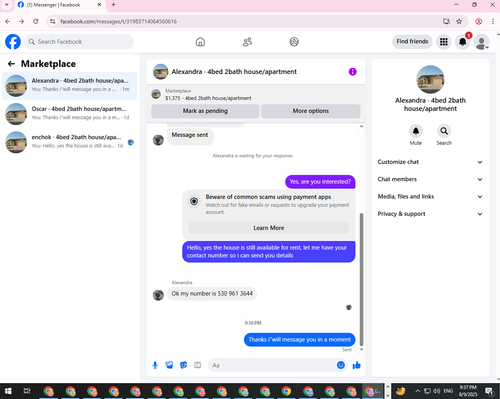The image size is (500, 399).
Task: Expand Chat members section
Action: pyautogui.click(x=430, y=179)
